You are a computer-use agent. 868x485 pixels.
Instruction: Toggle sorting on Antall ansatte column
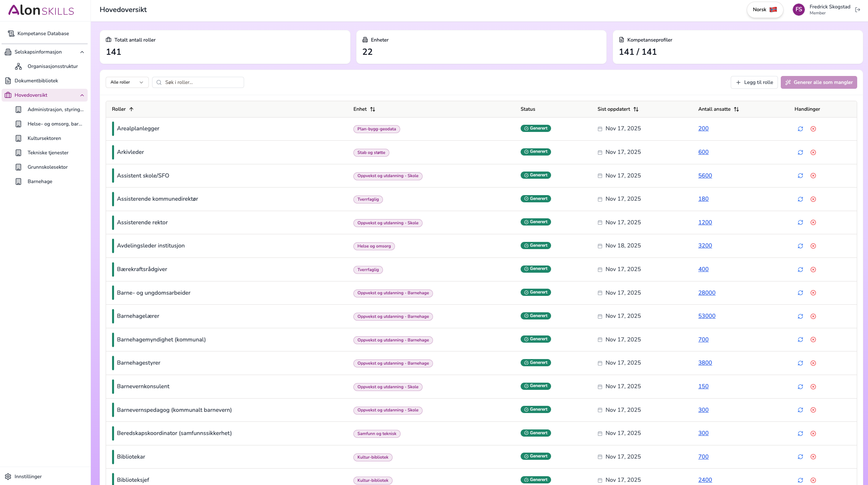click(737, 109)
